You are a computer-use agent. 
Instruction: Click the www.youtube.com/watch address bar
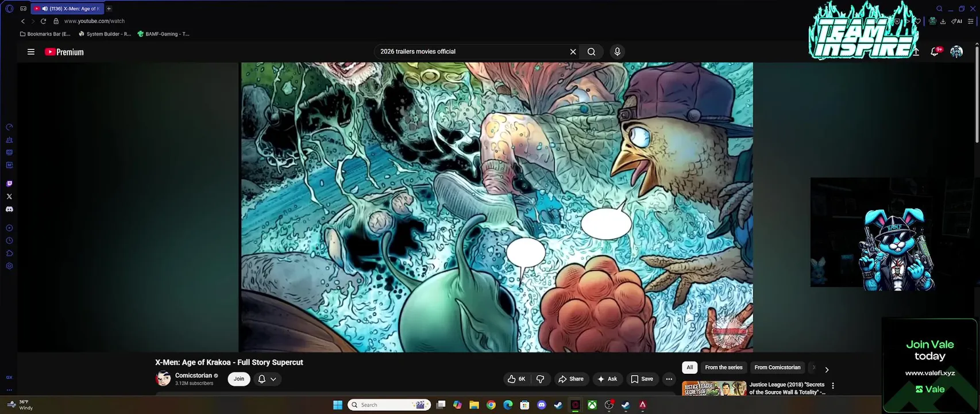(94, 21)
